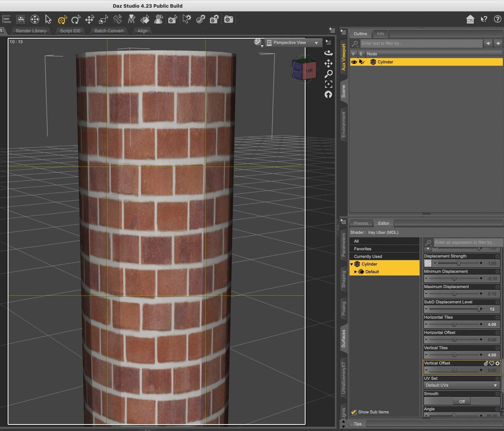Select the Scale tool
Viewport: 504px width, 431px height.
[103, 19]
